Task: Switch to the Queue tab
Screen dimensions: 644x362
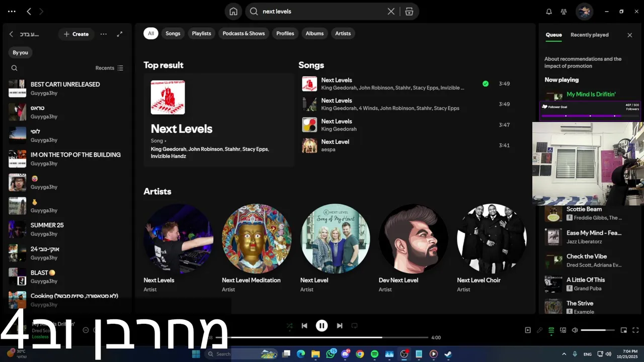Action: 554,35
